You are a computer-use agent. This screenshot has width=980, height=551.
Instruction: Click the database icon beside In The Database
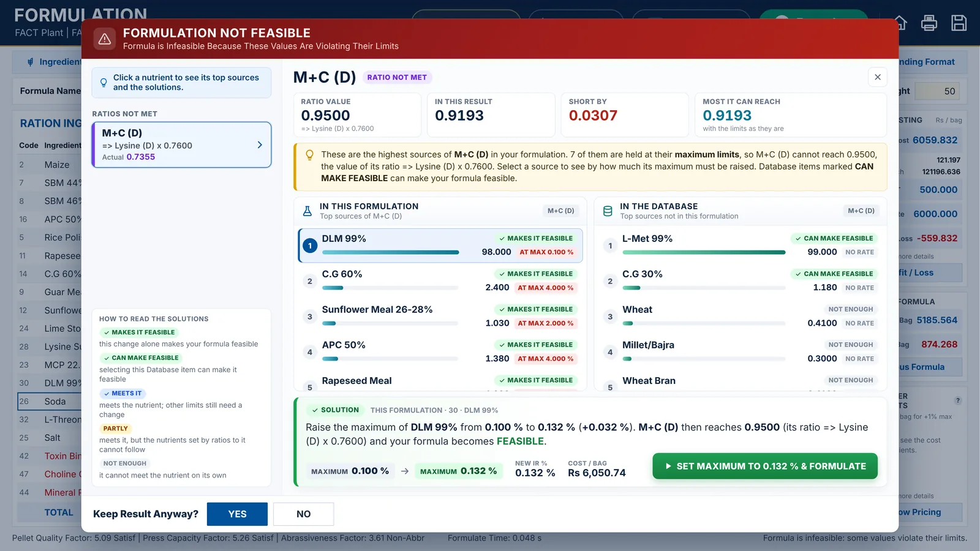608,211
